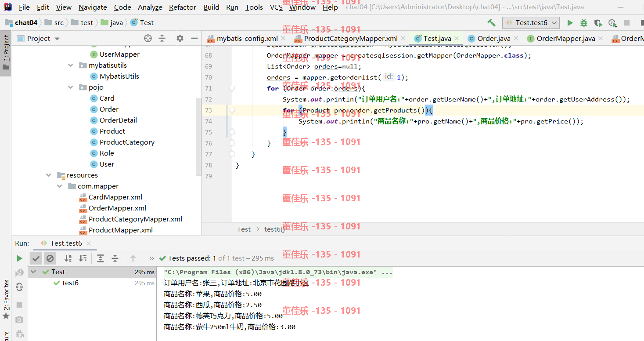This screenshot has height=341, width=644.
Task: Open the VCS menu
Action: [276, 7]
